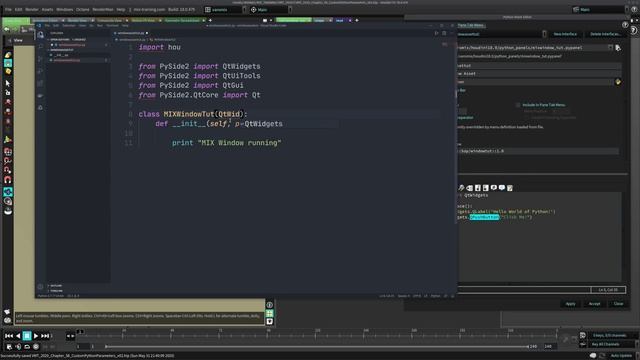Click the .pypanel save path field

[x=533, y=48]
